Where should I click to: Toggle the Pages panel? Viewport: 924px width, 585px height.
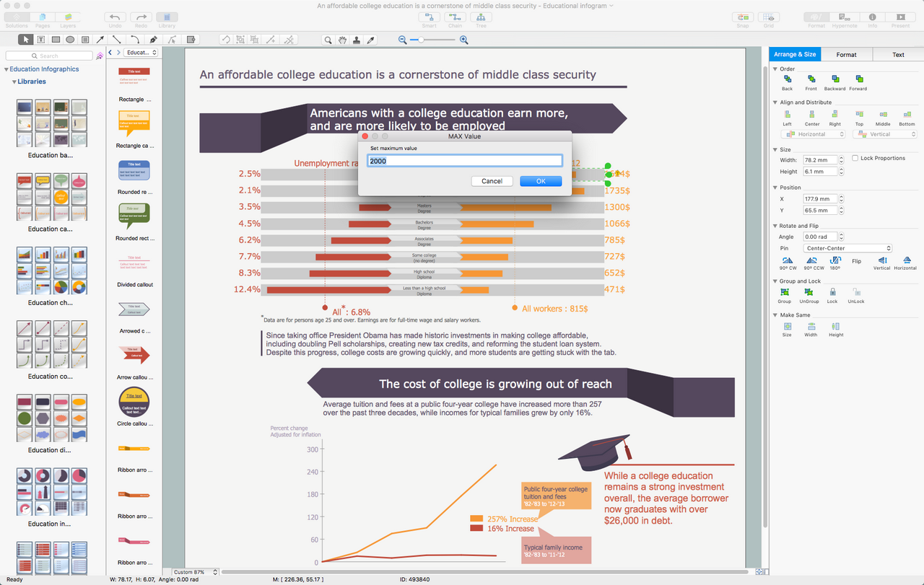click(43, 17)
